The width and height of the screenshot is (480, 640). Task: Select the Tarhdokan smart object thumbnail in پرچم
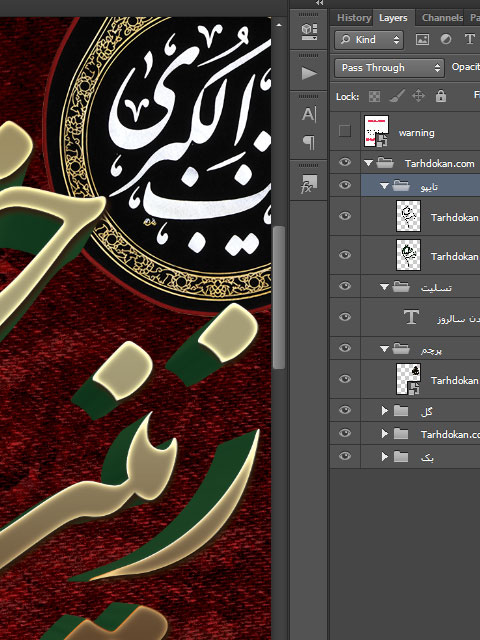[x=408, y=379]
